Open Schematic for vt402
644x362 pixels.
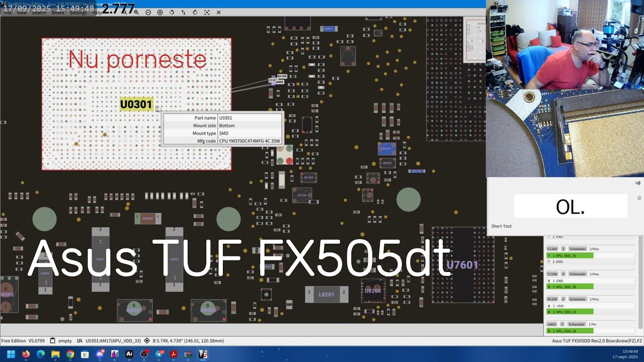[577, 324]
